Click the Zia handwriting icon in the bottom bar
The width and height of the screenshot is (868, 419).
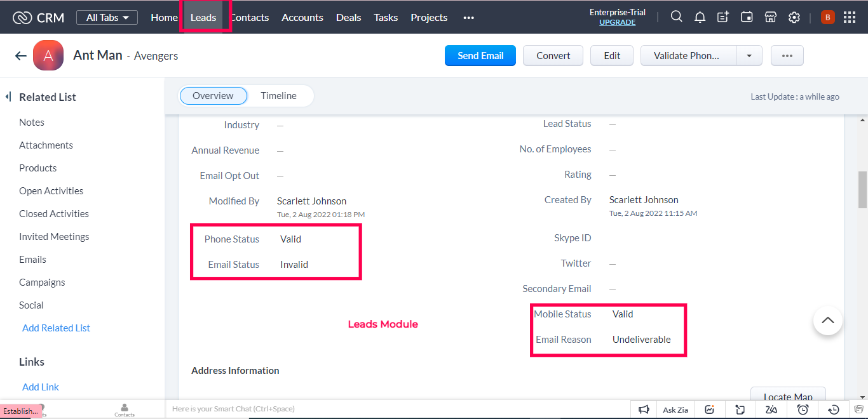(x=771, y=409)
